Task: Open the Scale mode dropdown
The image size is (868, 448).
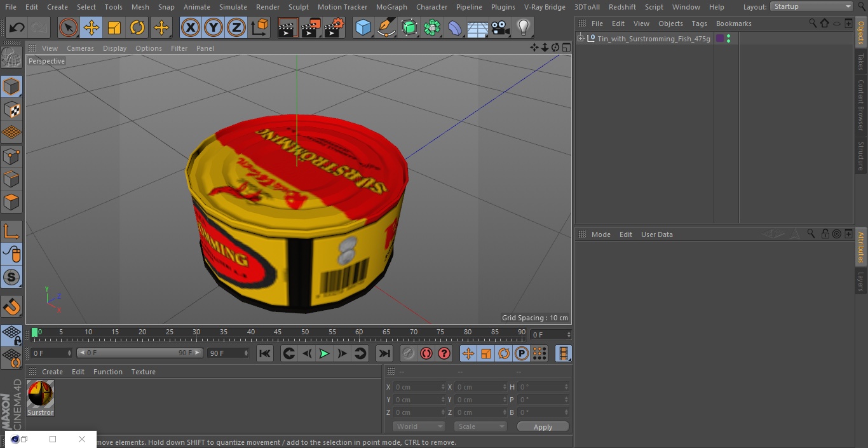Action: click(x=480, y=426)
